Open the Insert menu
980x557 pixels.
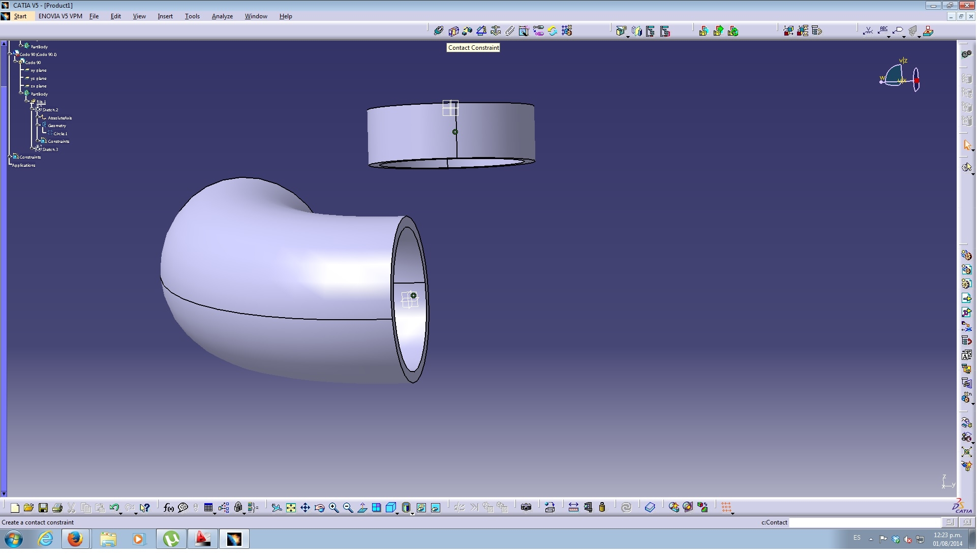165,16
